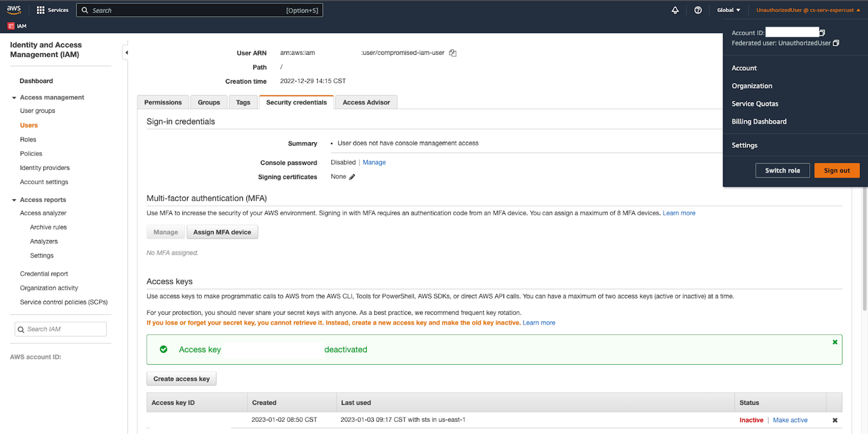Click the Assign MFA device button
Screen dimensions: 868x434
[x=222, y=232]
